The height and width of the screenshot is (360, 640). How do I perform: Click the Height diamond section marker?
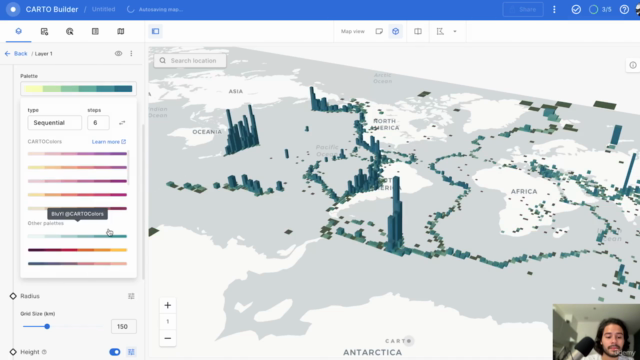point(13,352)
